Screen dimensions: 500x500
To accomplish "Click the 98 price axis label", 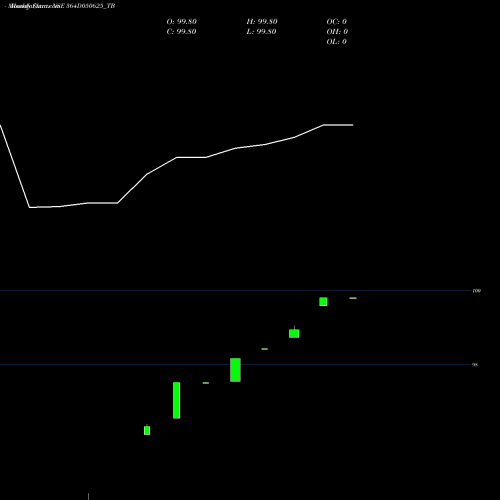I will coord(475,365).
